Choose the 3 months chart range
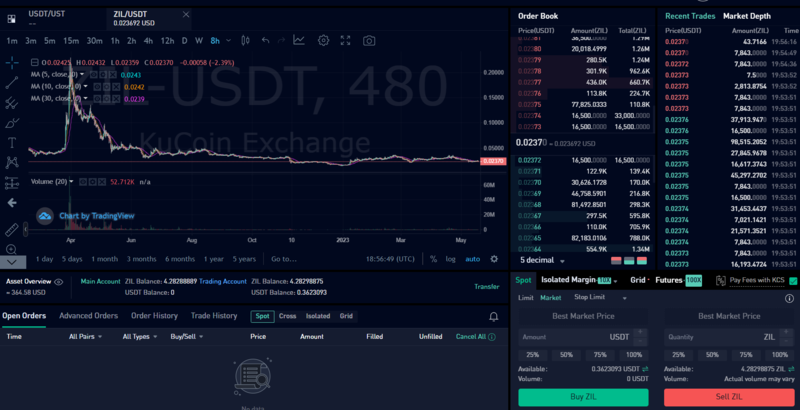The image size is (800, 410). [141, 259]
